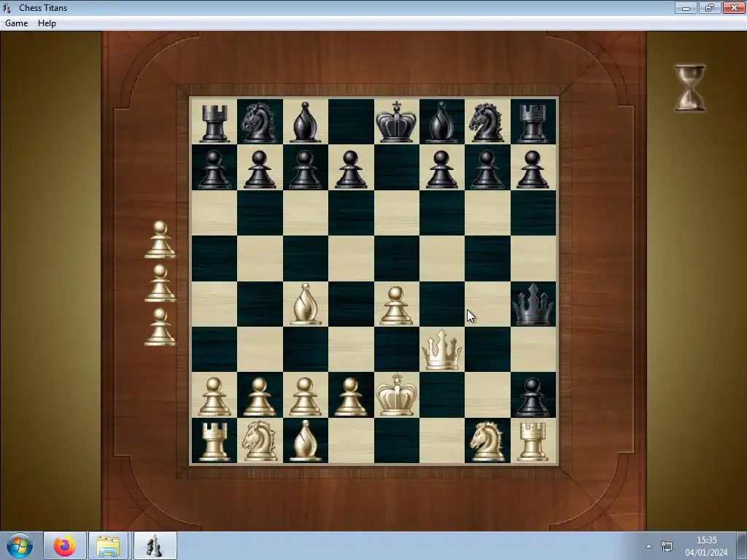Open Windows Explorer from the taskbar

coord(108,545)
